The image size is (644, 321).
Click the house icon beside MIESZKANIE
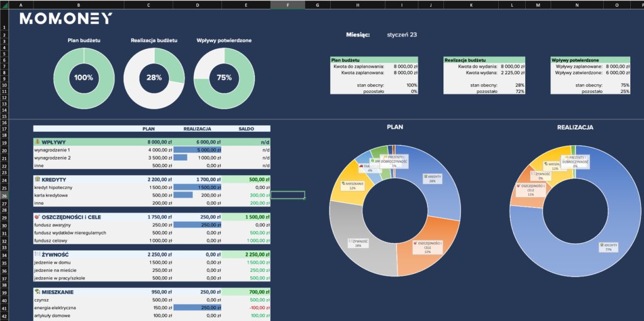tap(37, 291)
